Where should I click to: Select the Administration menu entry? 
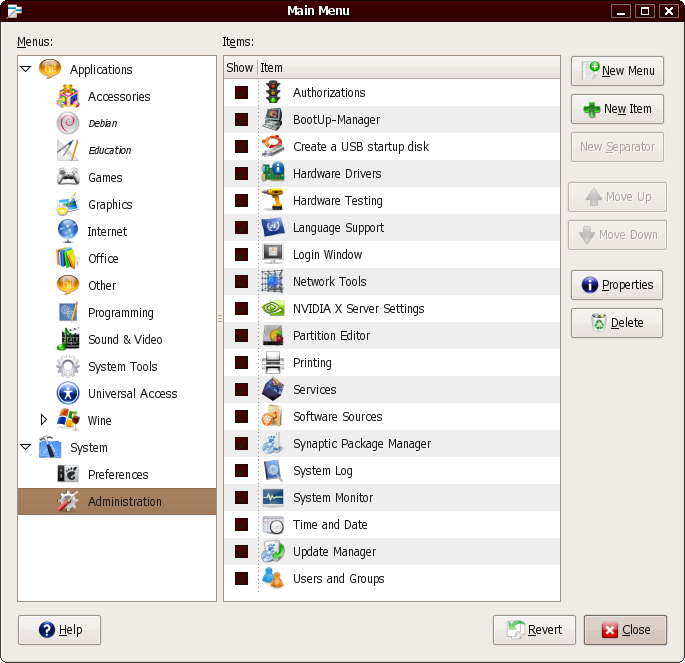coord(117,501)
